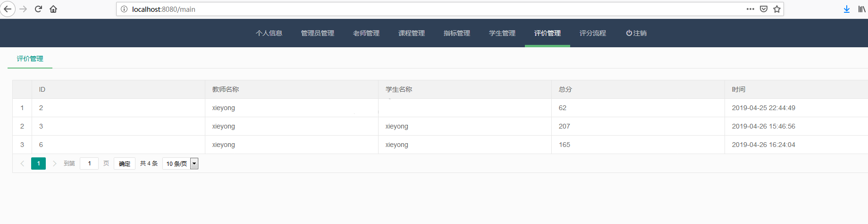The height and width of the screenshot is (224, 868).
Task: Open 评分流程 navigation item
Action: 593,33
